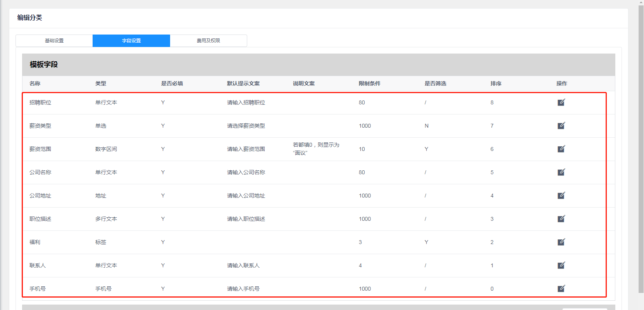Click the 数字区间 type cell
Image resolution: width=644 pixels, height=310 pixels.
pyautogui.click(x=106, y=149)
